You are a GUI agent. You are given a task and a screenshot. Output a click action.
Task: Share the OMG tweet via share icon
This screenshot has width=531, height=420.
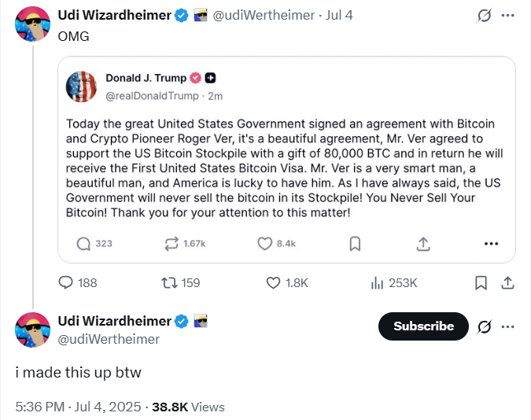point(507,282)
